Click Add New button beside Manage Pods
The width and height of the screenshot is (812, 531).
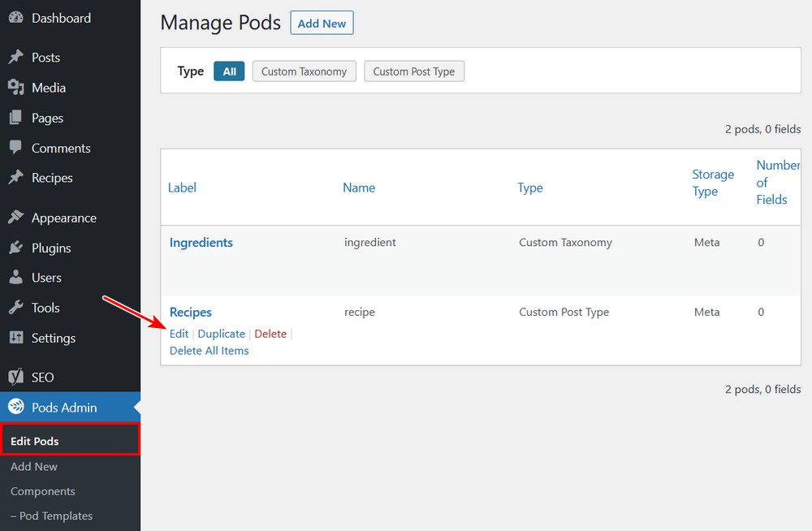point(322,23)
